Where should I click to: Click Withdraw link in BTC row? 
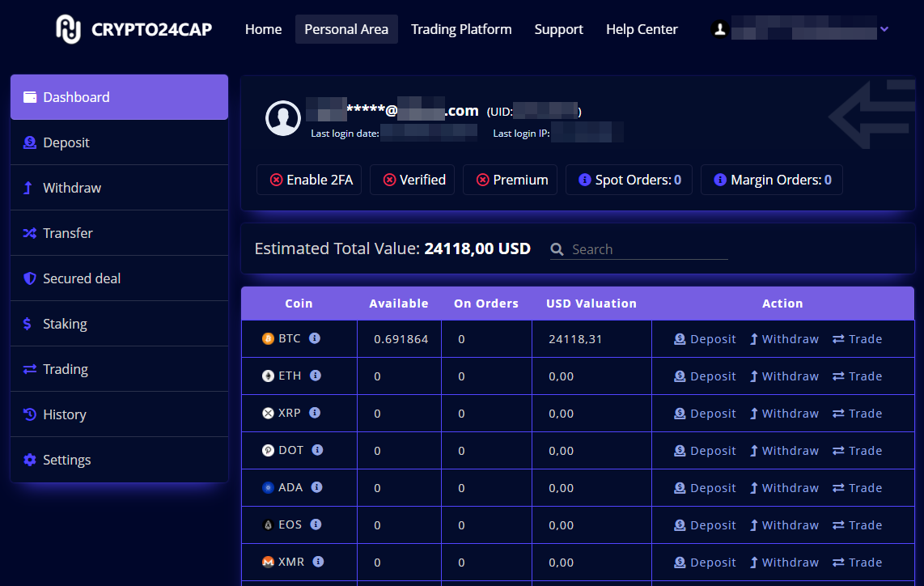coord(783,339)
